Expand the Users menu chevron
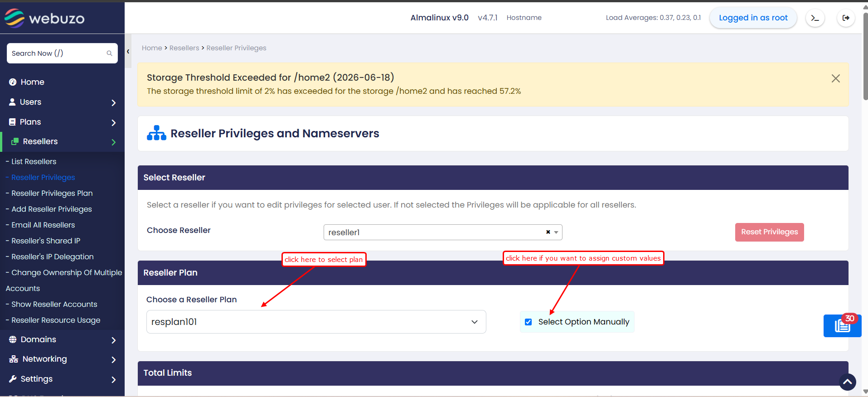 (x=113, y=103)
